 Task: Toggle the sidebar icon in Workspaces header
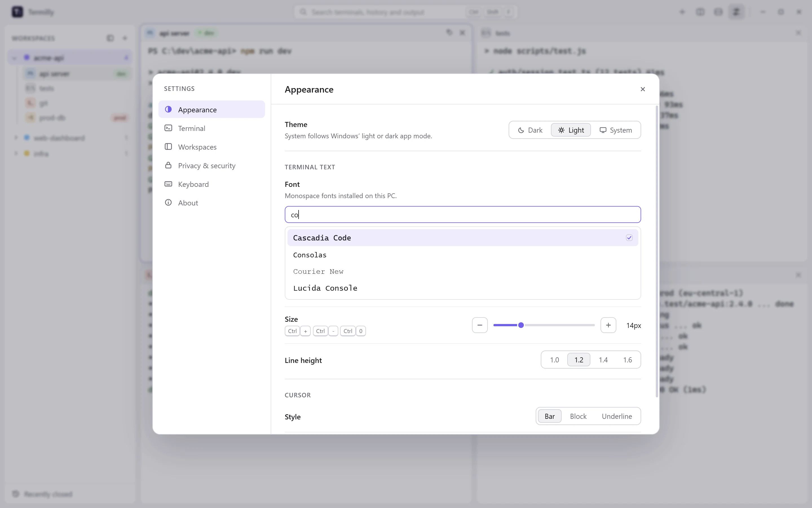tap(110, 38)
